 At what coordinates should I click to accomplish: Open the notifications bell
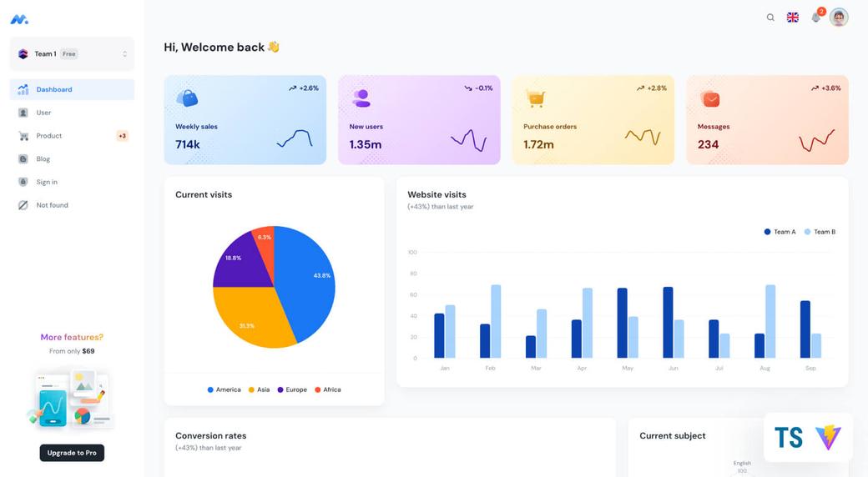tap(815, 18)
